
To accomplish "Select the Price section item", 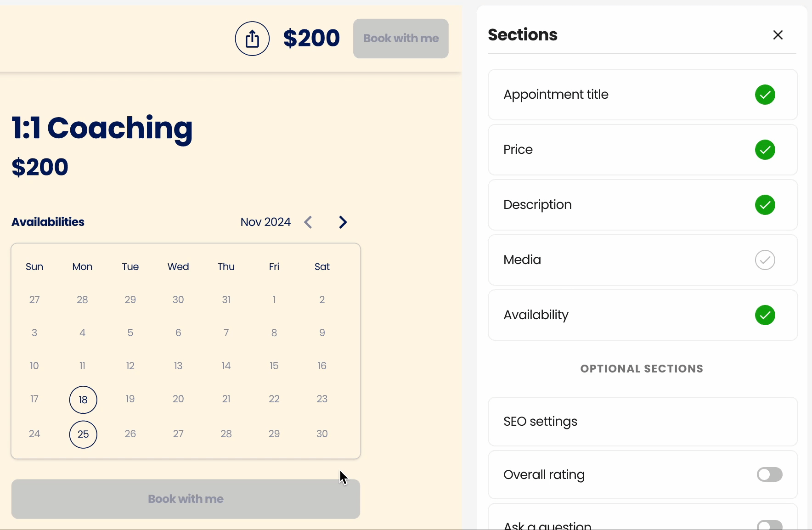I will coord(620,150).
